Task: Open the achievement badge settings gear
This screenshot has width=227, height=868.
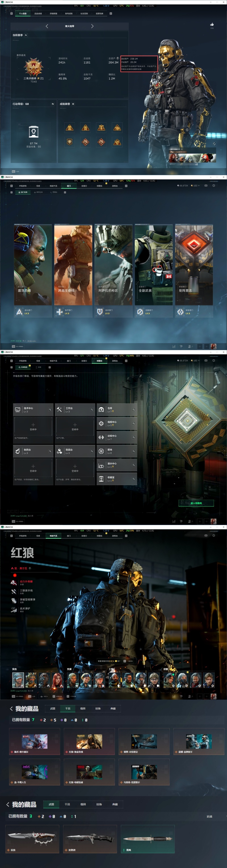Action: (x=73, y=104)
